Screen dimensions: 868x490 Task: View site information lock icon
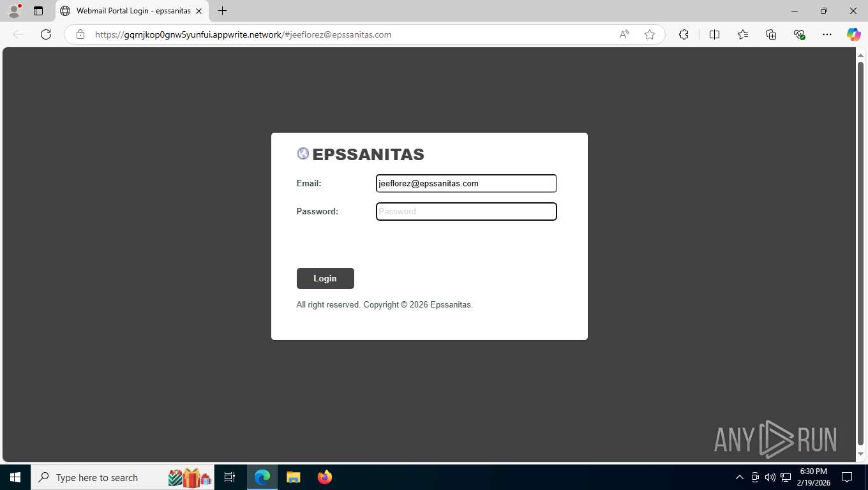(80, 34)
